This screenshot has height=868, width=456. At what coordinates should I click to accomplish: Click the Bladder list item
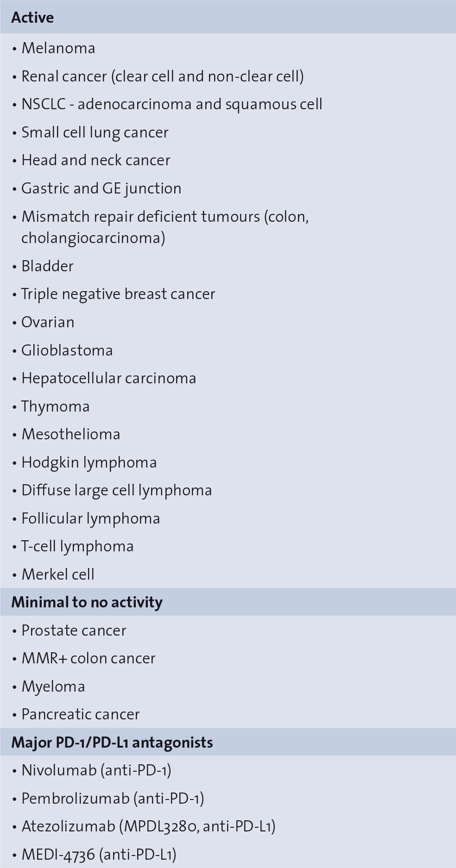47,266
